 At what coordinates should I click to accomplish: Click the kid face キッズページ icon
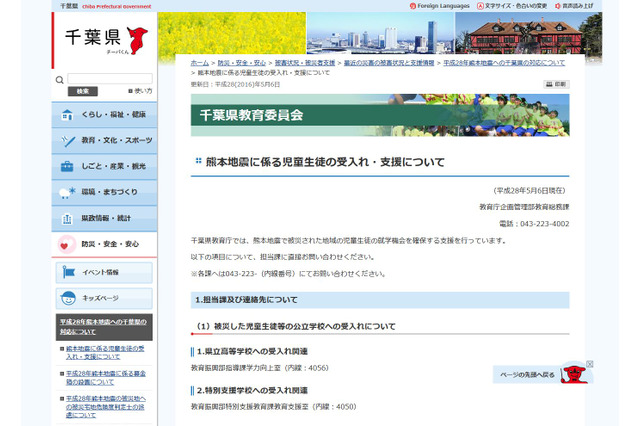pyautogui.click(x=67, y=298)
